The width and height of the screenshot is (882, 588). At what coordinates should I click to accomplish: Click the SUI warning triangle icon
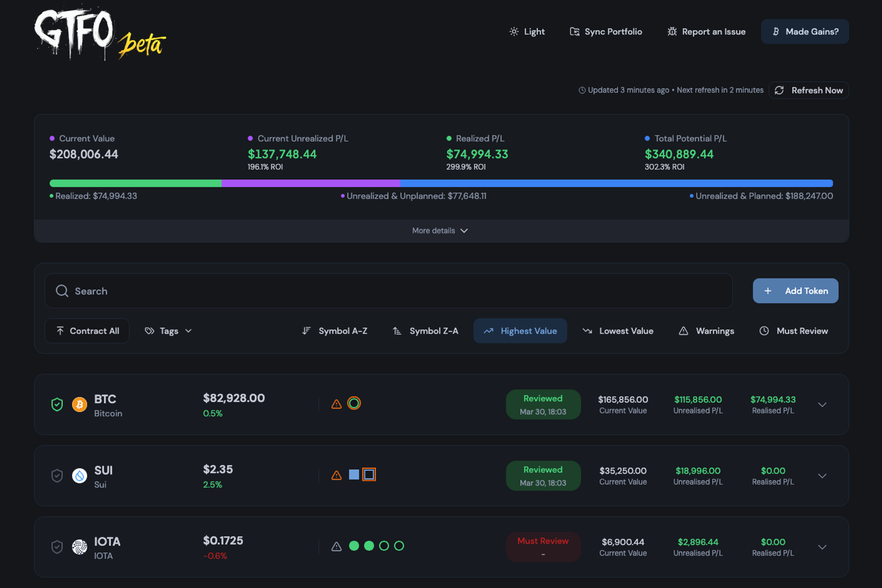click(x=336, y=475)
